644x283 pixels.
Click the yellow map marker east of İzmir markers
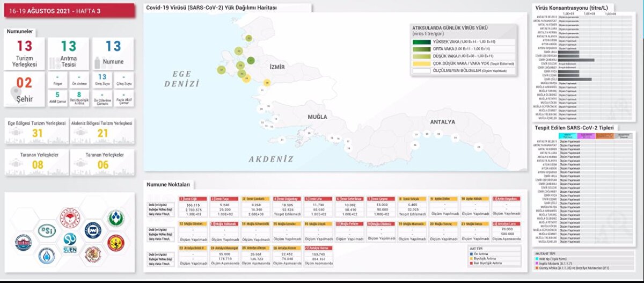(267, 83)
